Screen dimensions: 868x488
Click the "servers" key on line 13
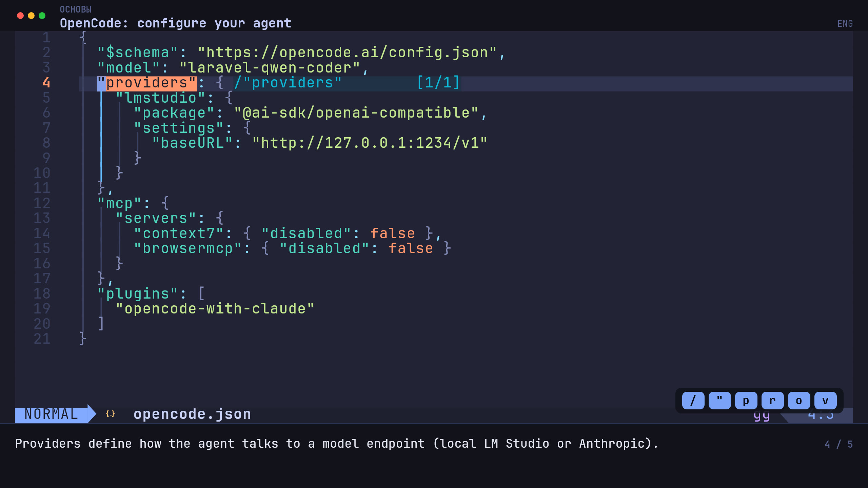pos(156,219)
